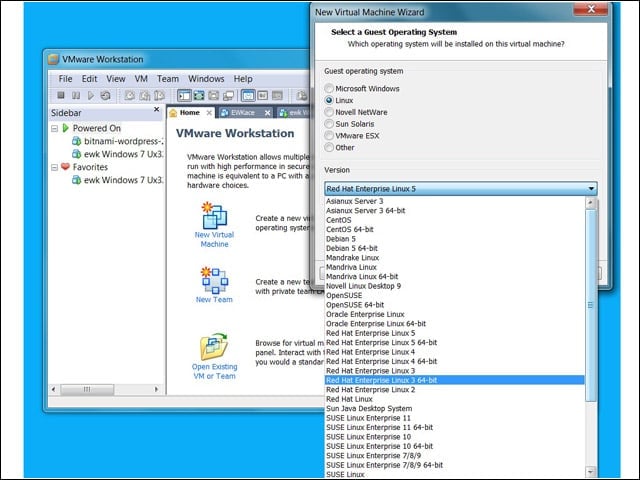
Task: Click the Quick Switch toolbar icon
Action: (213, 96)
